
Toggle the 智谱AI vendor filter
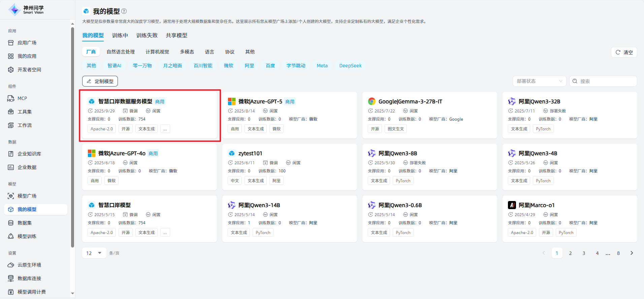tap(114, 66)
